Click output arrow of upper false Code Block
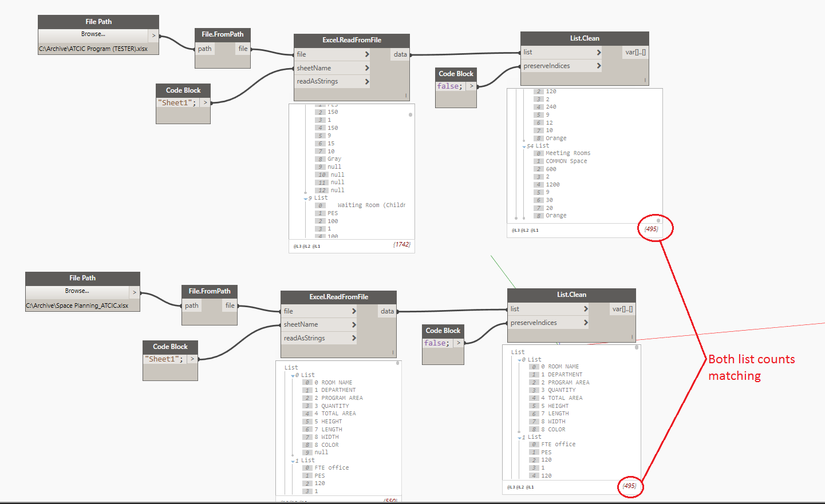 point(471,86)
